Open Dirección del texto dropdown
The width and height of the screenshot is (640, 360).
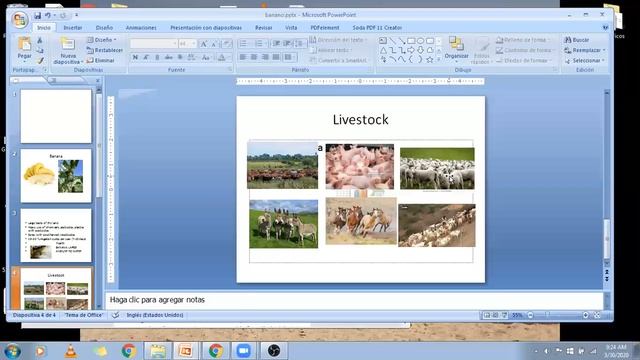(x=338, y=40)
